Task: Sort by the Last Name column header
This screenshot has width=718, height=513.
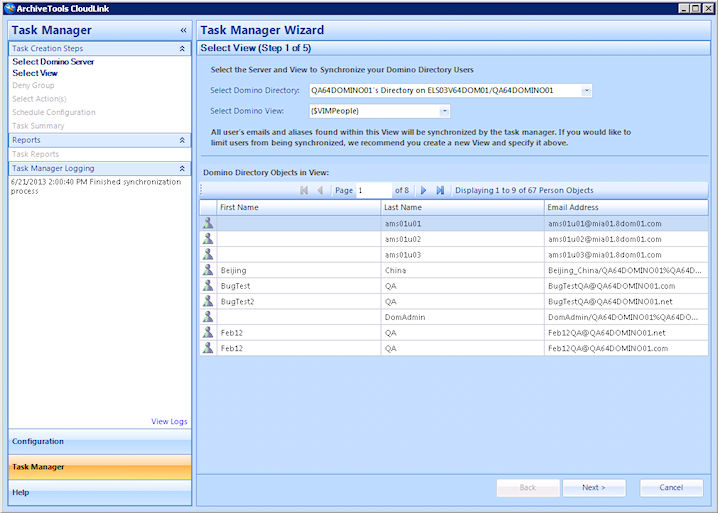Action: pos(462,207)
